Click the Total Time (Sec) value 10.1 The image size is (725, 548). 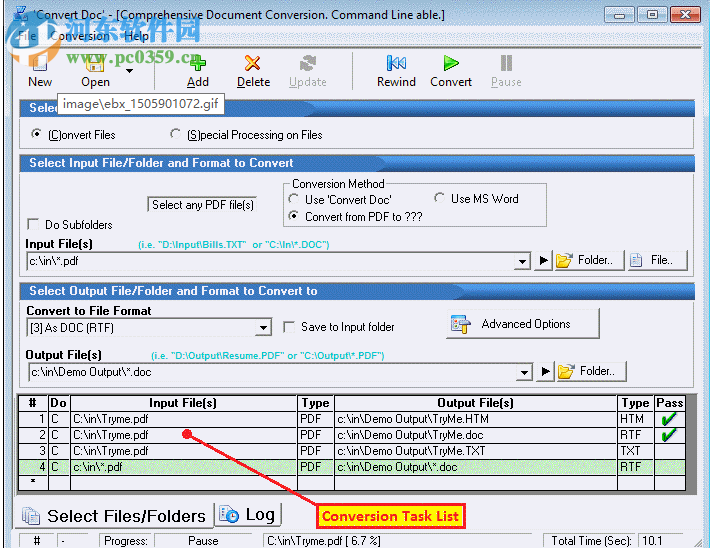652,541
